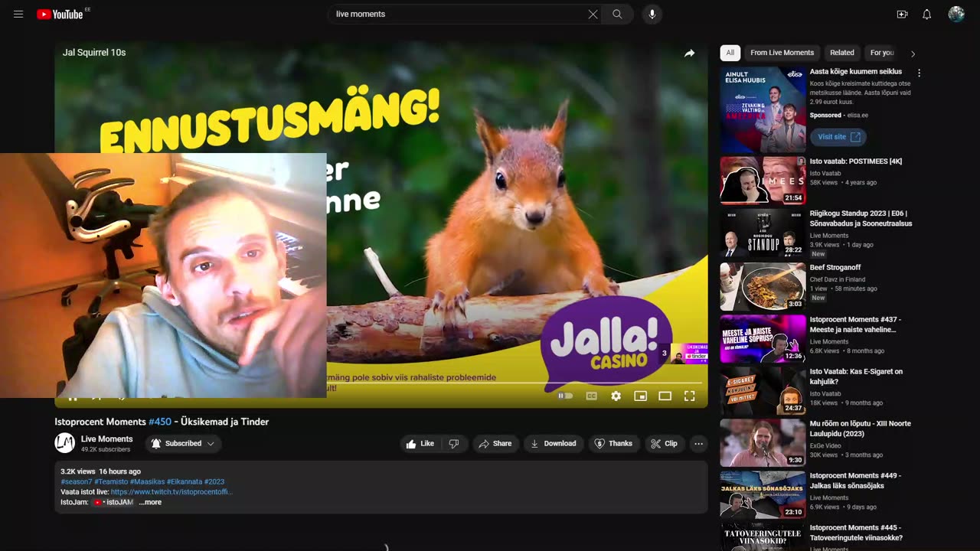Open more actions ellipsis menu
The width and height of the screenshot is (980, 551).
(x=698, y=443)
